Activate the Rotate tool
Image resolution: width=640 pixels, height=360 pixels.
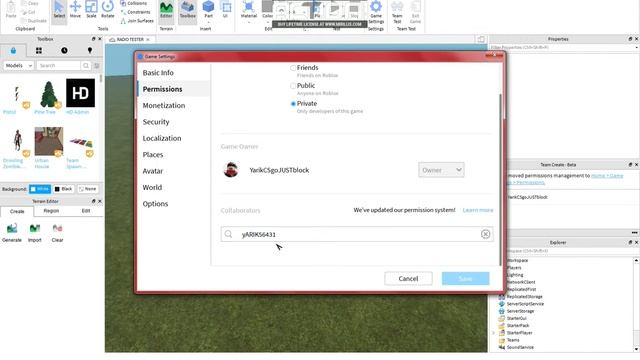pyautogui.click(x=108, y=10)
